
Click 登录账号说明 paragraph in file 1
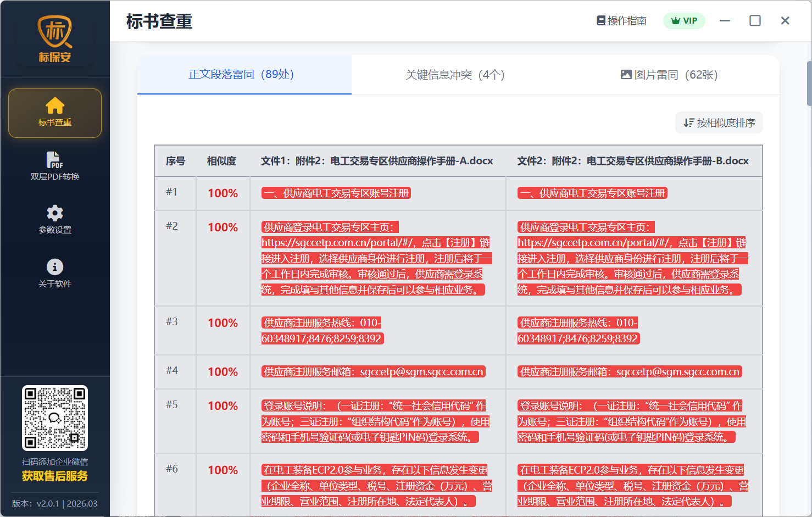[375, 421]
